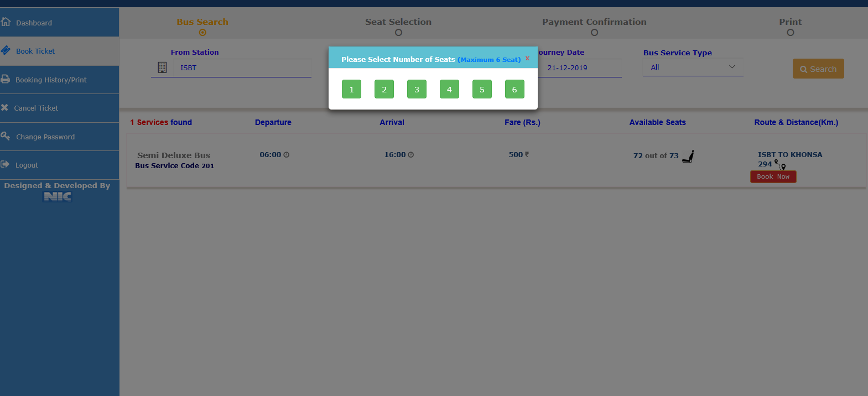Screen dimensions: 868x396
Task: Click the From Station input field
Action: pos(243,68)
